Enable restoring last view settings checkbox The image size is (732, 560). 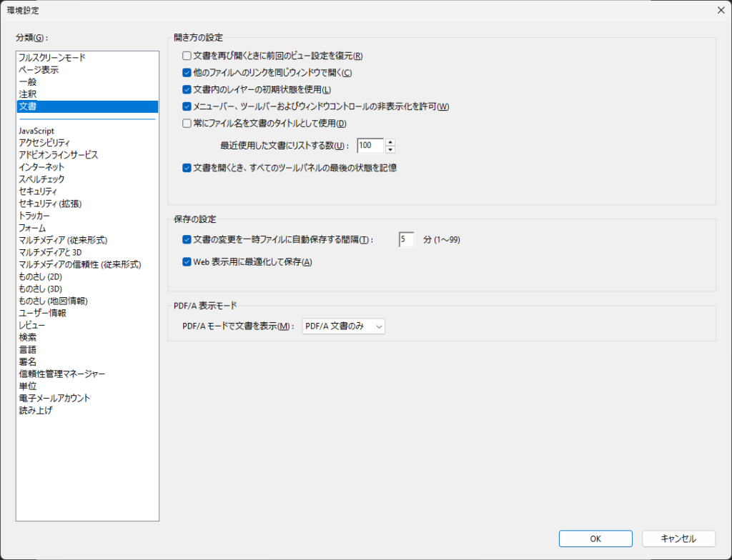click(x=187, y=56)
